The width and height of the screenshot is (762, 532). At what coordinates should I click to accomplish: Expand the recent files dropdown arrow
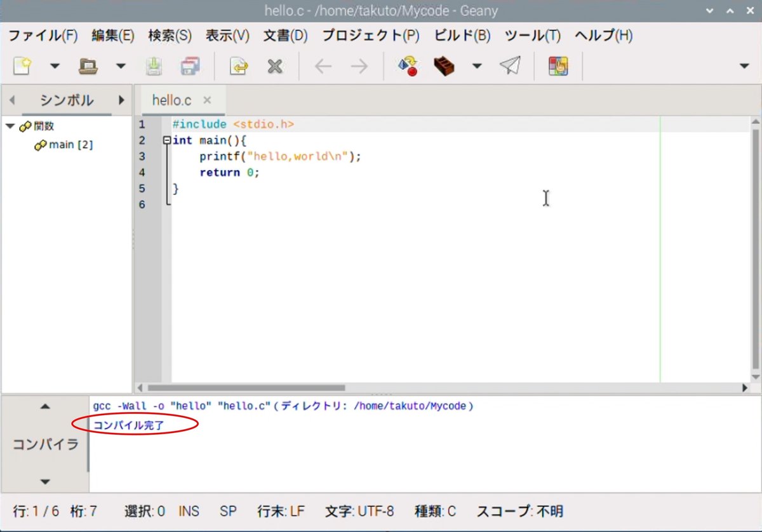tap(120, 67)
